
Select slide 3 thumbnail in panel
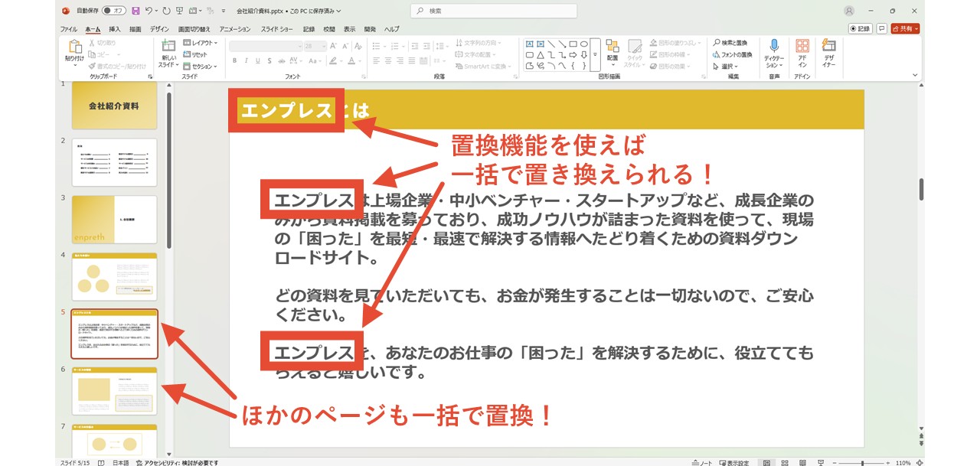pos(114,220)
